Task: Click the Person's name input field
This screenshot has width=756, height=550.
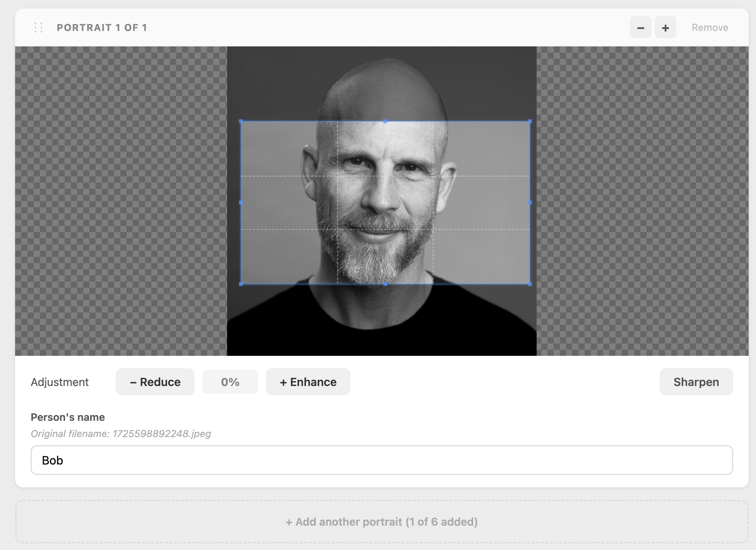Action: [x=382, y=460]
